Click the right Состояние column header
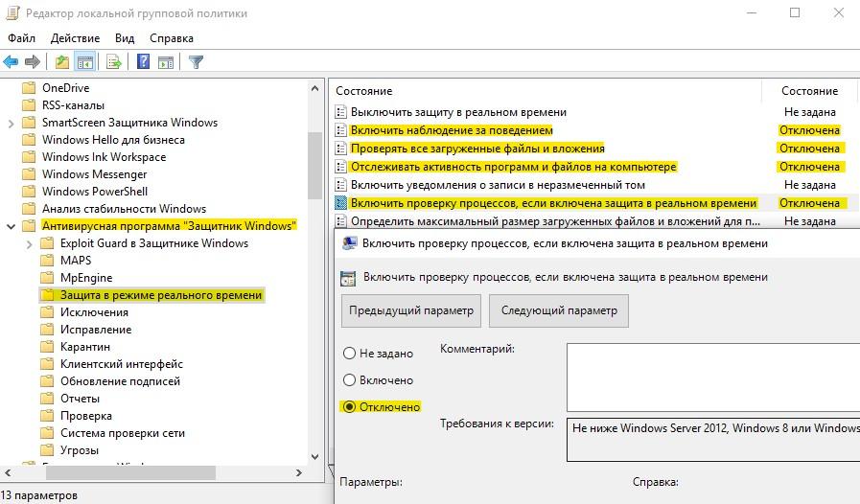Screen dimensions: 860x504 (809, 91)
